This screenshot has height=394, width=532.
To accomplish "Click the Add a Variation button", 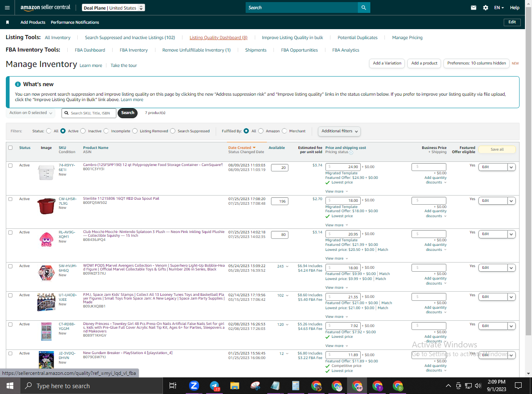I will coord(387,63).
